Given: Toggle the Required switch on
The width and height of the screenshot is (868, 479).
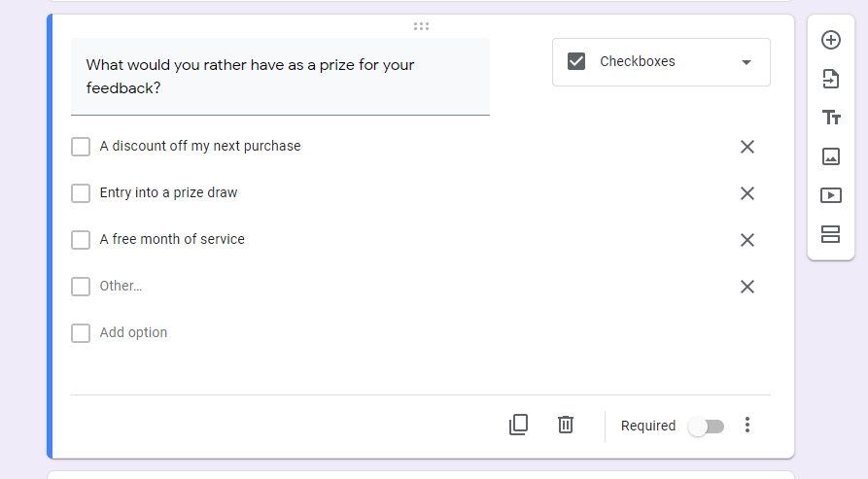Looking at the screenshot, I should click(706, 427).
